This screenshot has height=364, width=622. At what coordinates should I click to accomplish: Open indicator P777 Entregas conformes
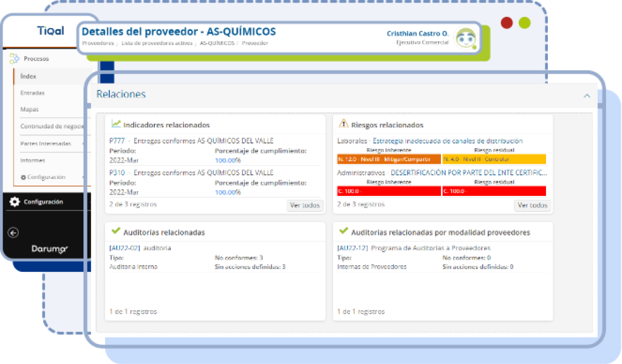pos(191,141)
